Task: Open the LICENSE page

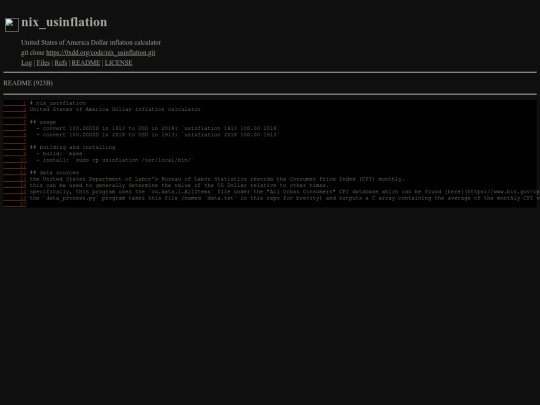Action: [118, 63]
